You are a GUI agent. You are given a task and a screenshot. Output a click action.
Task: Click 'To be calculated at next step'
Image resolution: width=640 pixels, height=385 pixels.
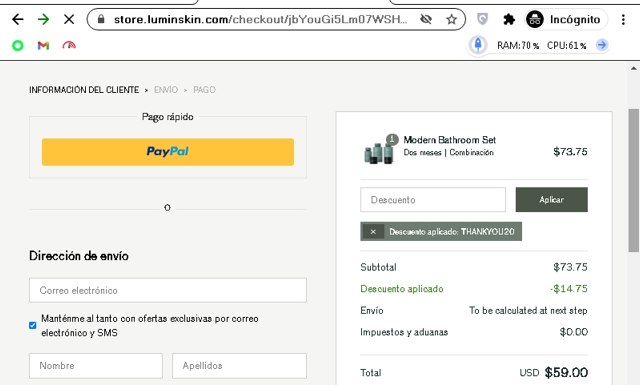pyautogui.click(x=528, y=310)
